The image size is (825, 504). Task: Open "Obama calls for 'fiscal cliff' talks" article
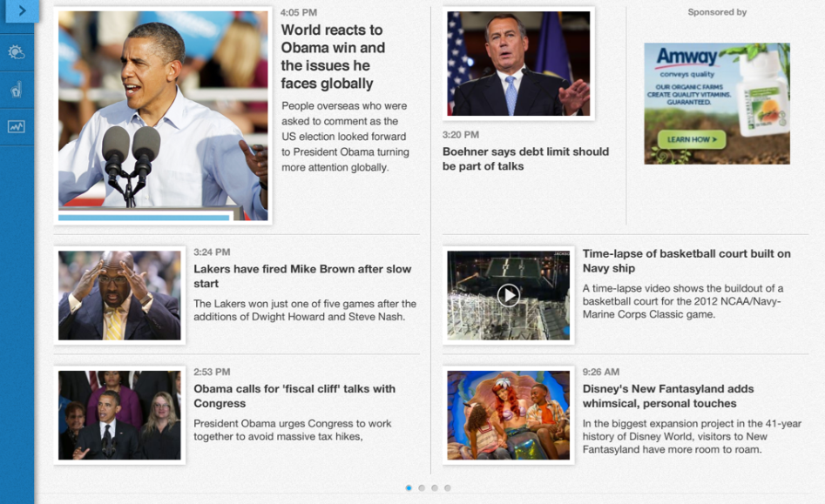coord(294,396)
